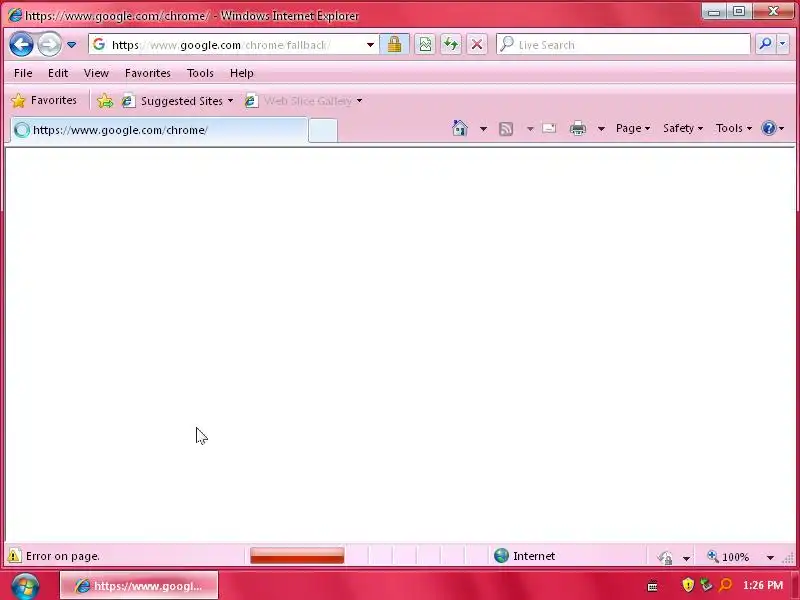800x600 pixels.
Task: Open the search provider options dropdown
Action: click(782, 44)
